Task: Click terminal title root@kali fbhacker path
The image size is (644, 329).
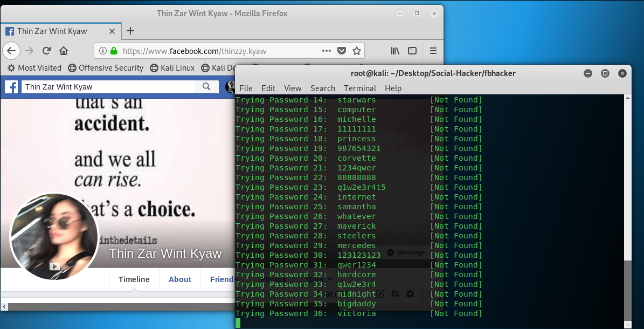Action: [433, 73]
